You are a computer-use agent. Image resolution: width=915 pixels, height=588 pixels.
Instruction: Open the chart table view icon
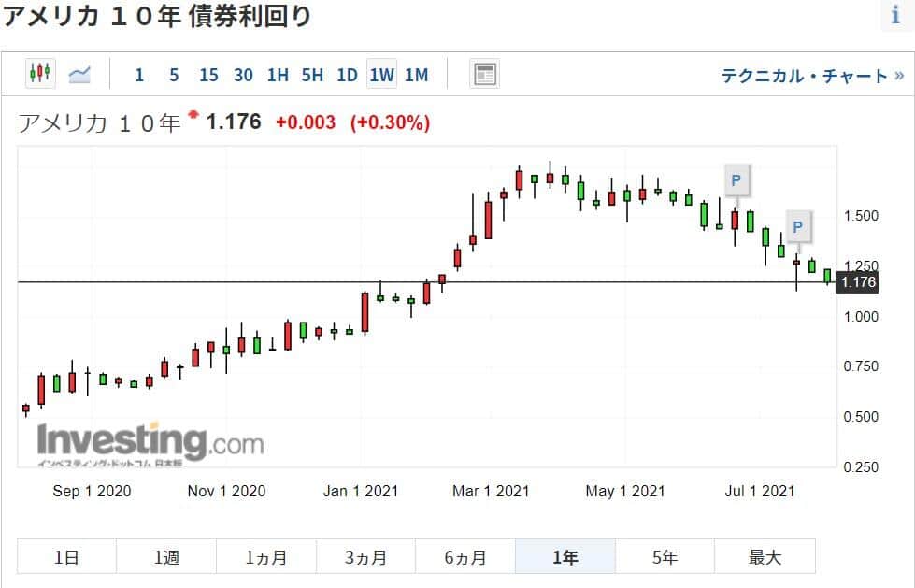484,74
